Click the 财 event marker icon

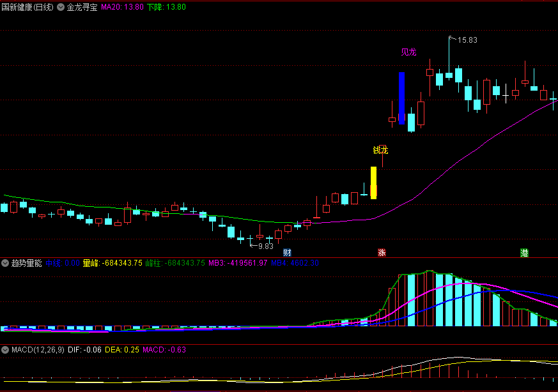(x=287, y=253)
